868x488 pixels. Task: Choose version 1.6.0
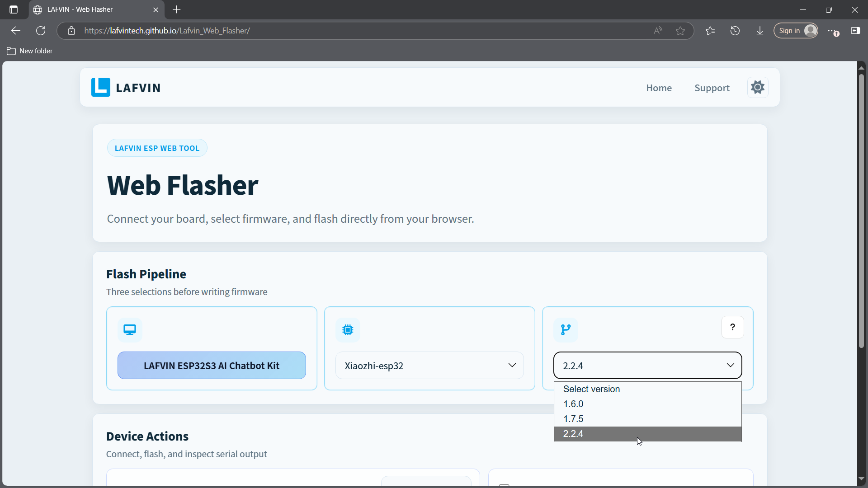coord(647,404)
